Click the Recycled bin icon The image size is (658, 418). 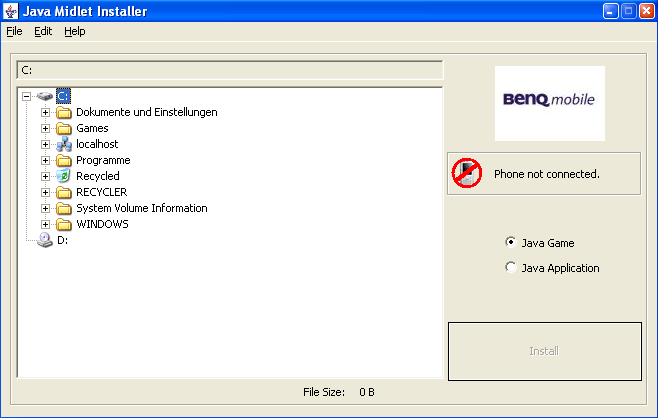click(64, 176)
